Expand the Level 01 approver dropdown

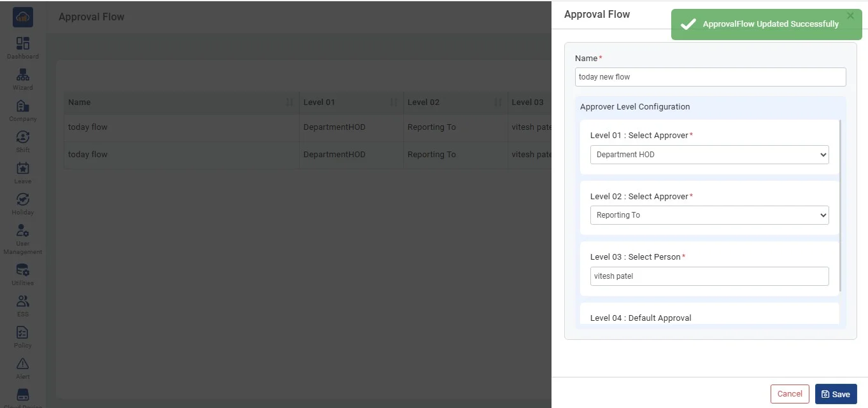[709, 155]
